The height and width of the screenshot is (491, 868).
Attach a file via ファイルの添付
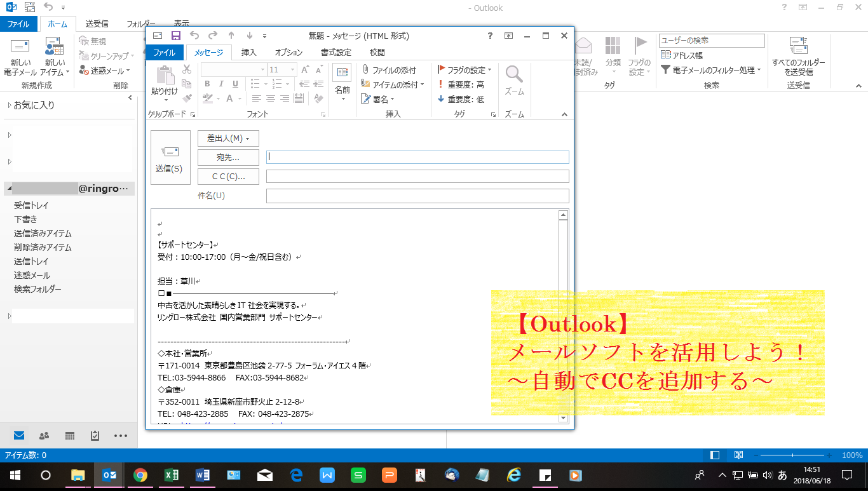click(x=389, y=70)
